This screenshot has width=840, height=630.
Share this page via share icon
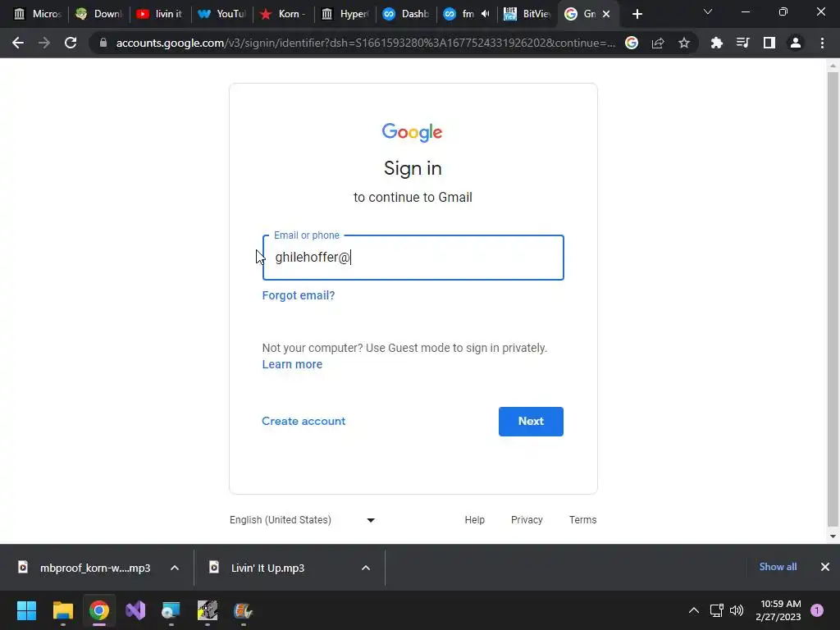[658, 43]
